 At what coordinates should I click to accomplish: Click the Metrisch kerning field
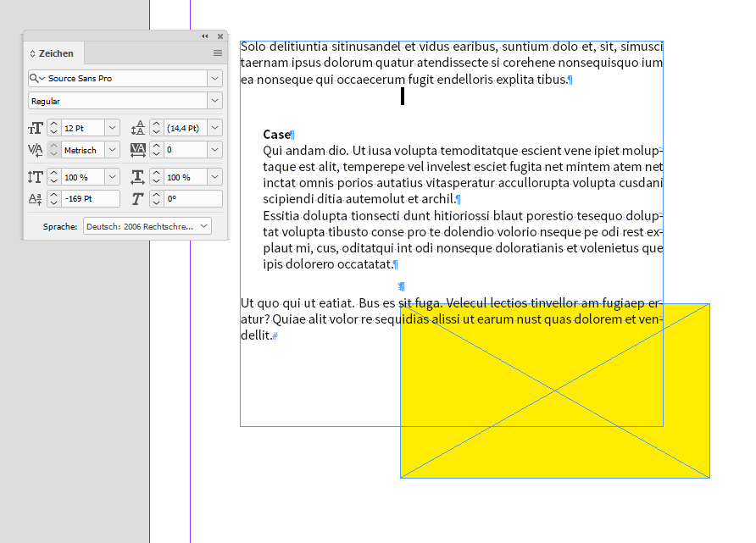coord(82,150)
